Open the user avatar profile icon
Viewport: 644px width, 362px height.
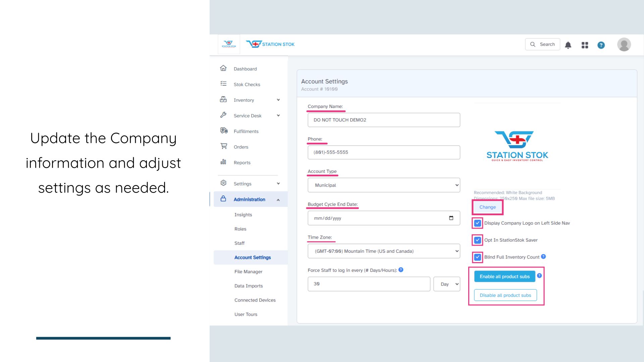click(x=624, y=45)
